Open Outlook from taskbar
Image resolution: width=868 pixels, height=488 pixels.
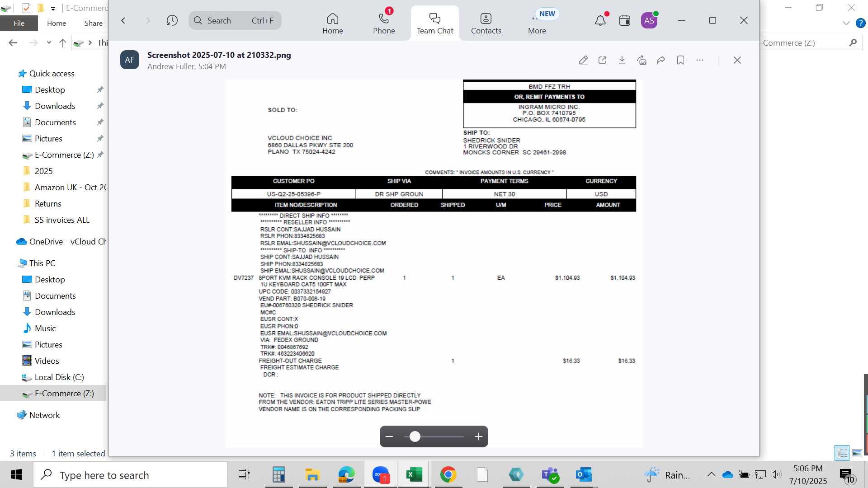point(584,475)
